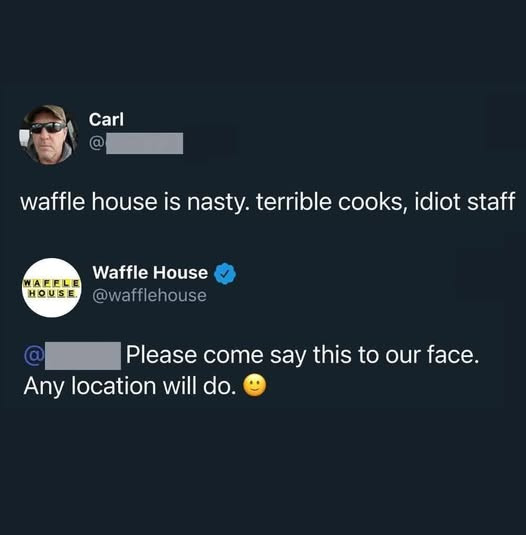Click the words 'idiot staff' in tweet
Viewport: 526px width, 535px height.
pyautogui.click(x=464, y=201)
